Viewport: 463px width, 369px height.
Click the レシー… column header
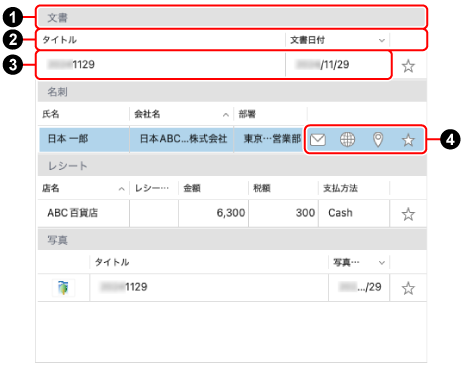(x=154, y=188)
